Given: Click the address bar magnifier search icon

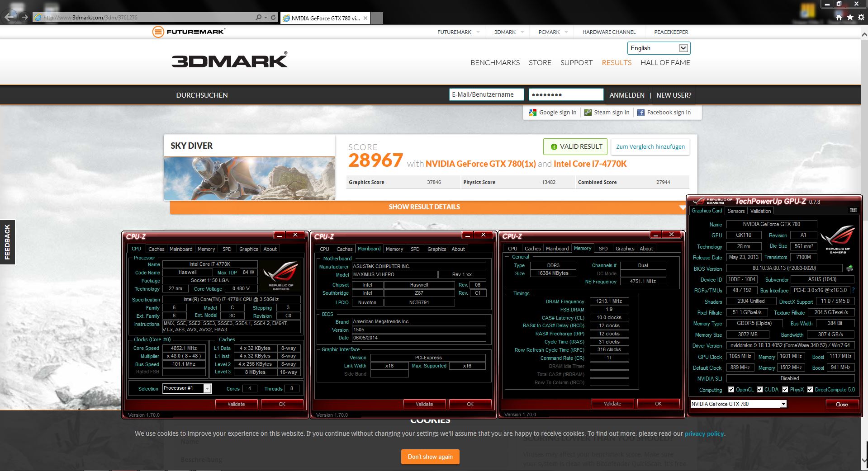Looking at the screenshot, I should pyautogui.click(x=258, y=17).
